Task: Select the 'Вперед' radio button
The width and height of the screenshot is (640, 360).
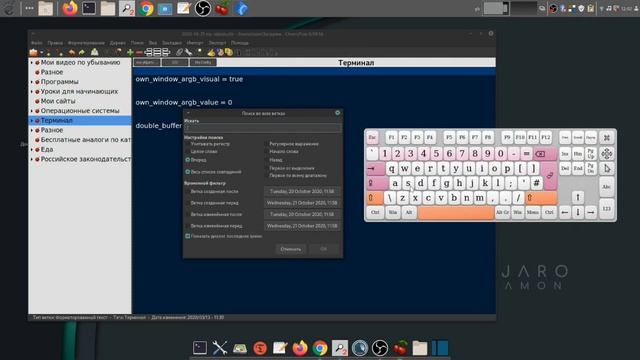Action: coord(188,160)
